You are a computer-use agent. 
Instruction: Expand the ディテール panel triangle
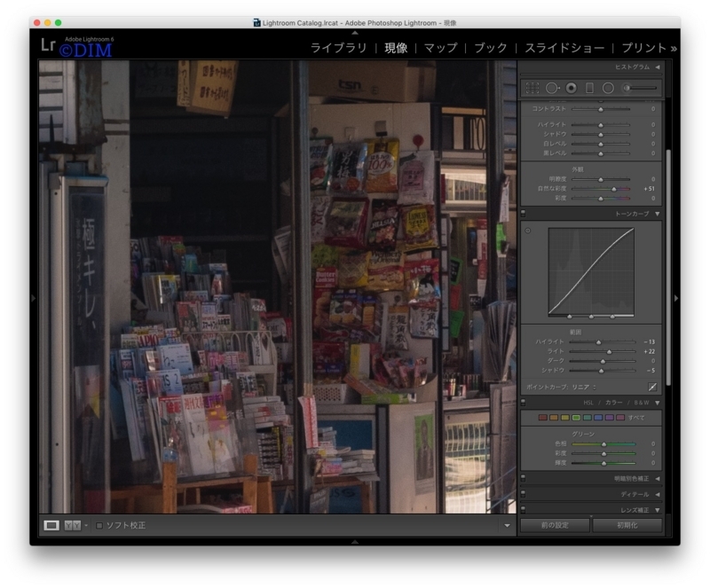658,494
